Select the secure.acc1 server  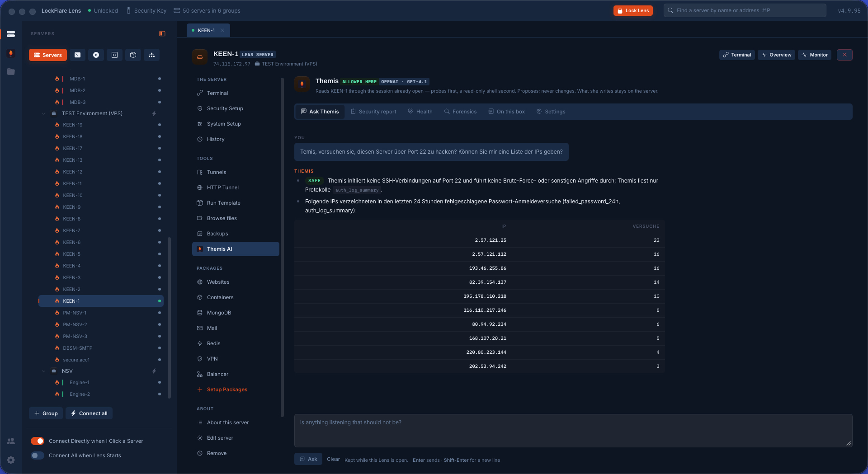pos(101,360)
